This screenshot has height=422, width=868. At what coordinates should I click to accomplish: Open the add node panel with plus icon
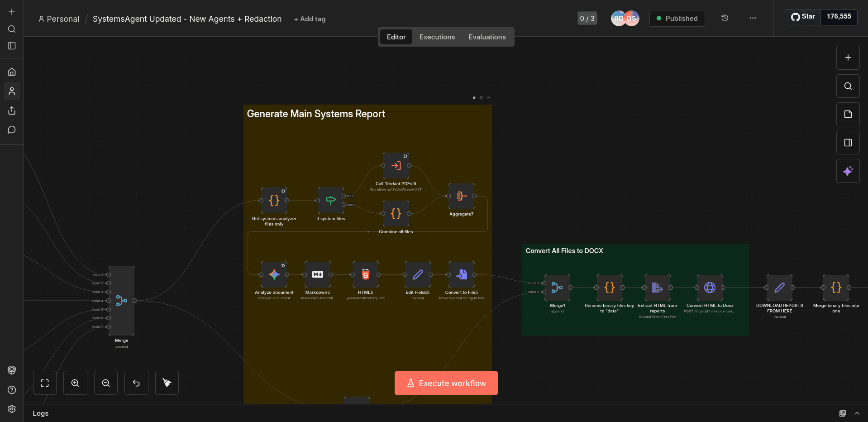coord(847,58)
